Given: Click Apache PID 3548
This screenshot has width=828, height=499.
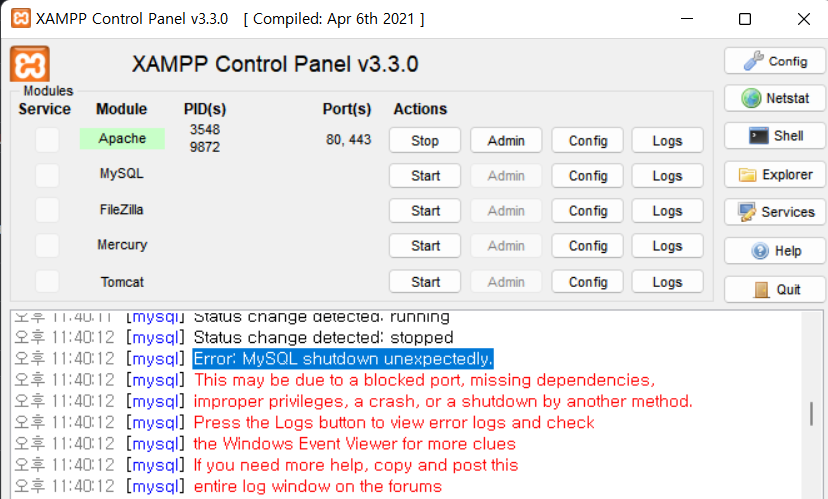Looking at the screenshot, I should (x=205, y=130).
